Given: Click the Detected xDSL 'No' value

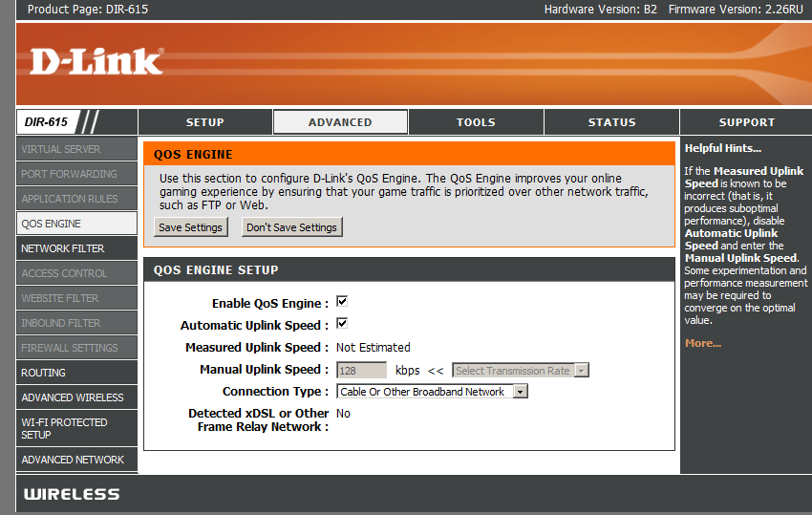Looking at the screenshot, I should click(x=343, y=414).
